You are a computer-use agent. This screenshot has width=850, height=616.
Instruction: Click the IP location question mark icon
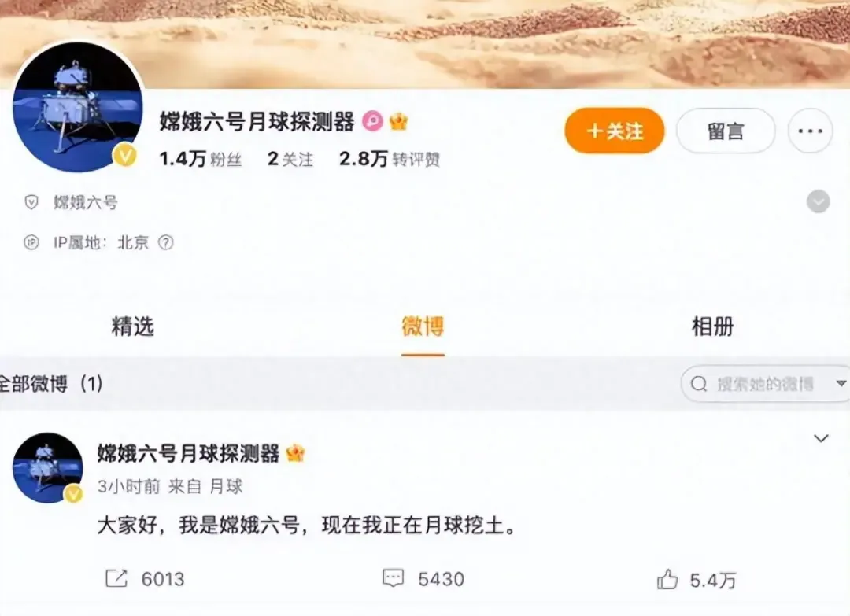[x=166, y=242]
